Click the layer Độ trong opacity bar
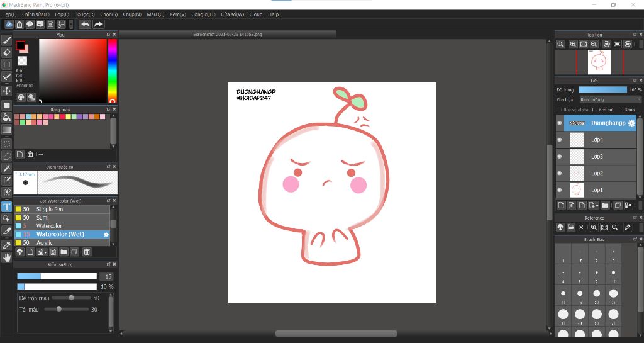644x343 pixels. (602, 89)
